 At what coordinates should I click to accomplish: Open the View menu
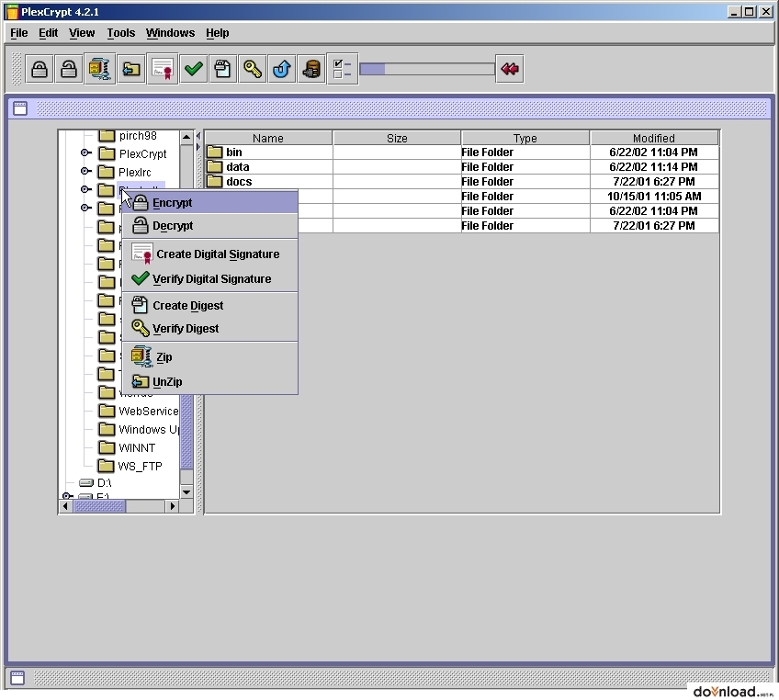(x=82, y=33)
